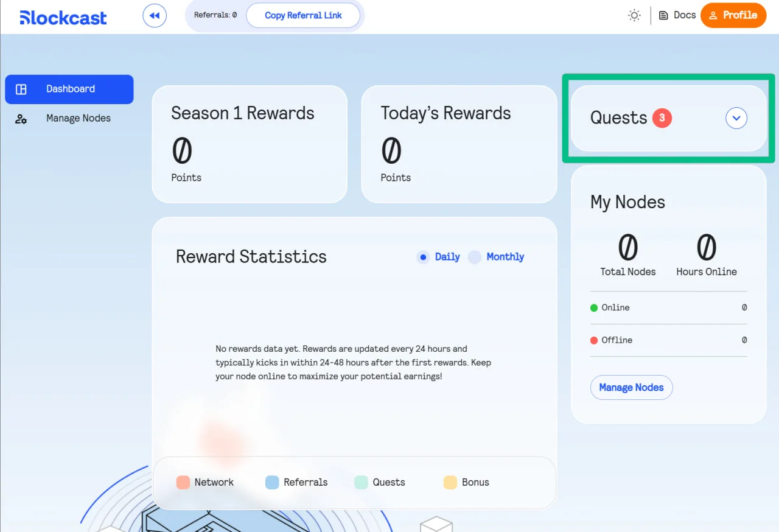Click the Blockcast logo

point(63,17)
